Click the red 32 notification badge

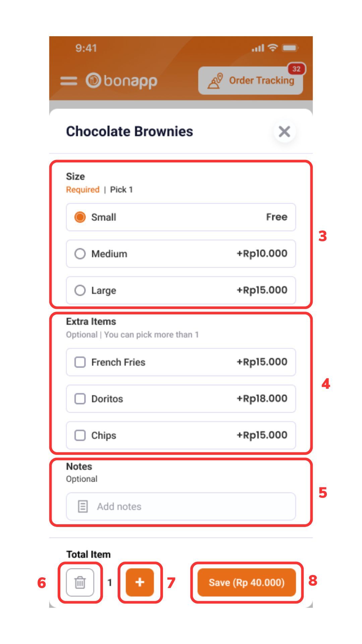pos(296,69)
